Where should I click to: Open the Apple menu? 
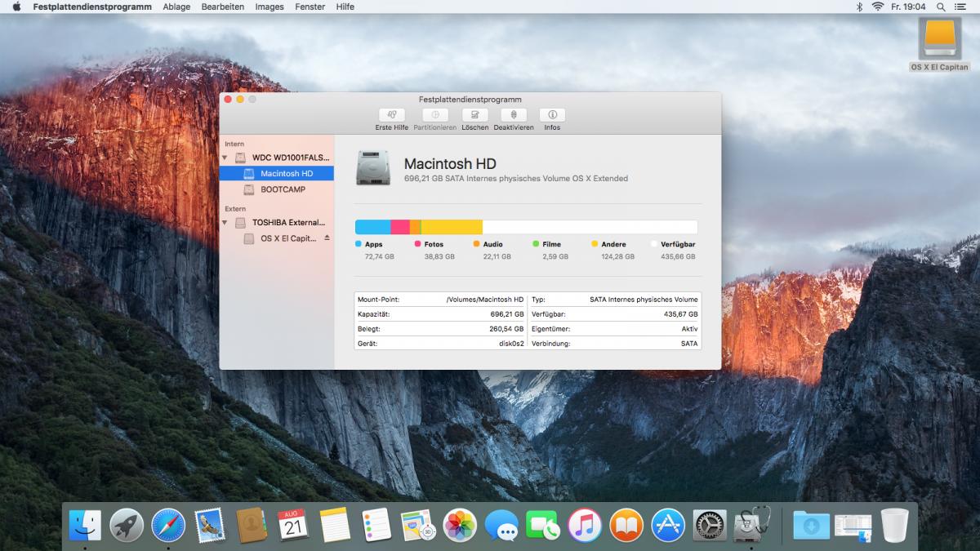[16, 7]
